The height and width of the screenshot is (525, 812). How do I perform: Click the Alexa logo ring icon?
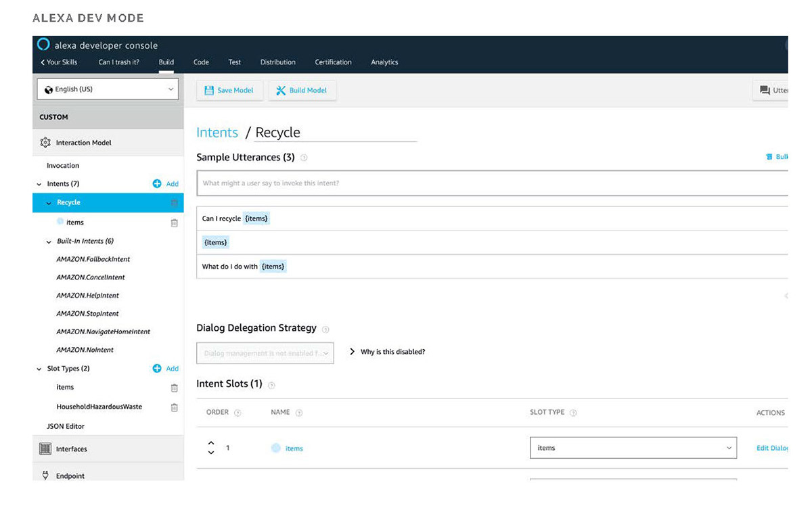43,45
